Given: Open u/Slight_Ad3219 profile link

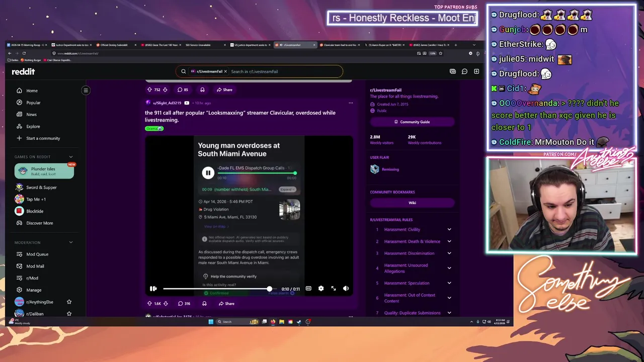Looking at the screenshot, I should pos(167,103).
